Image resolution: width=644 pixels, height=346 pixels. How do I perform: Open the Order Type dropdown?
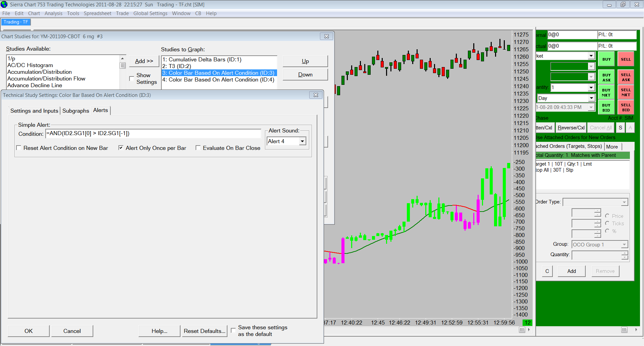point(624,202)
